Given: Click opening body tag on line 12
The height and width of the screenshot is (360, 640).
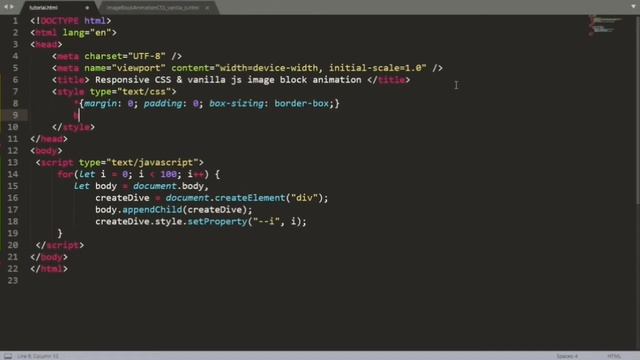Looking at the screenshot, I should pyautogui.click(x=46, y=151).
